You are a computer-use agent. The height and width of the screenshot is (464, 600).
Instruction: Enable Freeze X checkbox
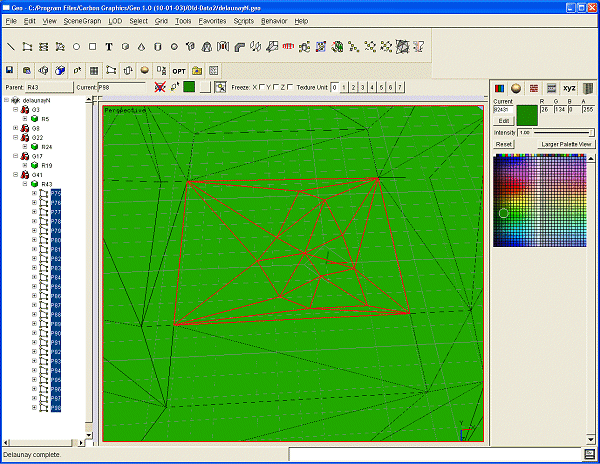262,88
